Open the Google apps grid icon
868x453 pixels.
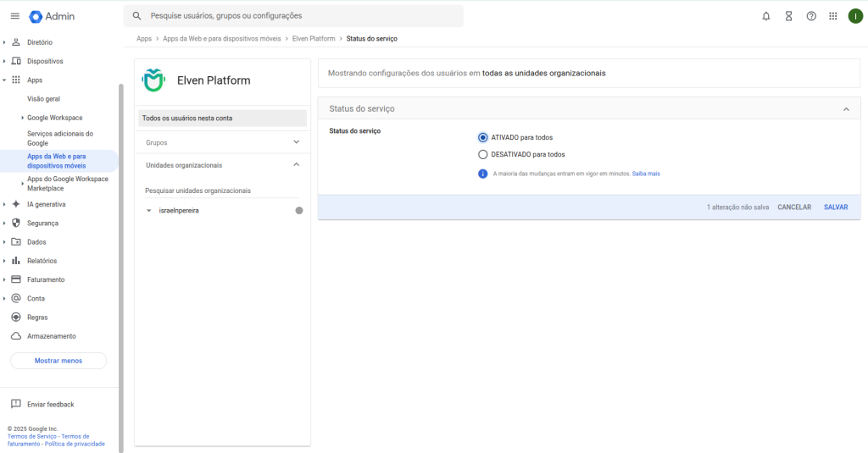coord(833,16)
